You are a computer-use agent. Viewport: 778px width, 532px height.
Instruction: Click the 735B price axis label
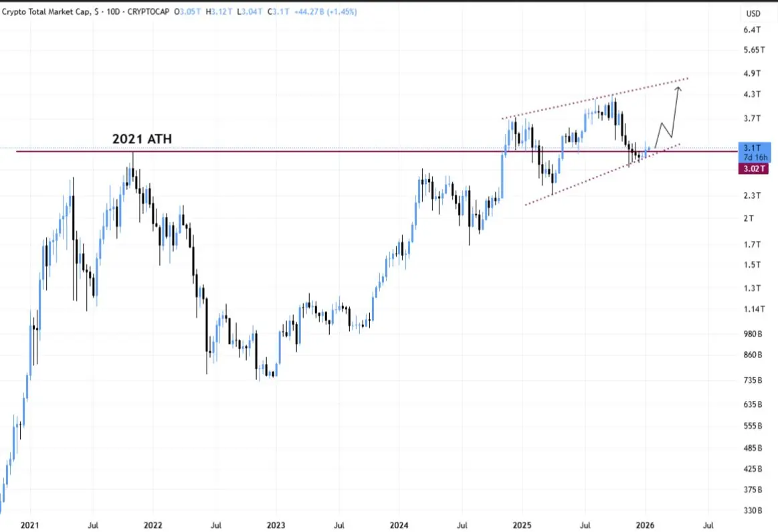(753, 380)
